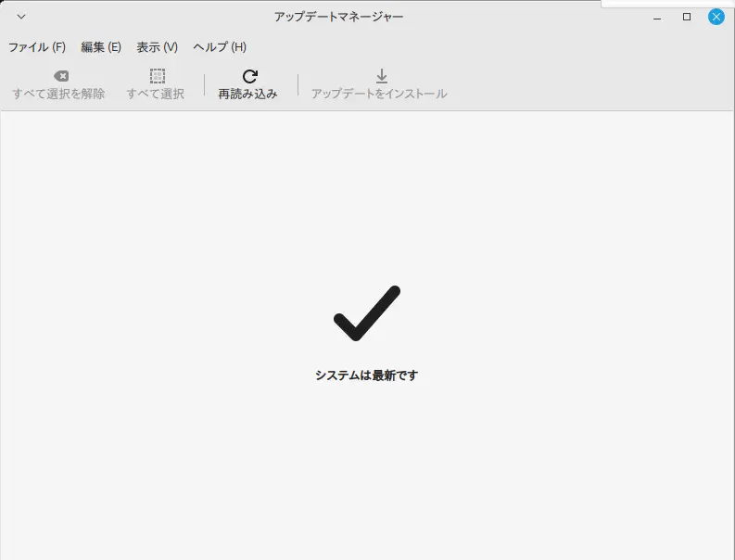The height and width of the screenshot is (560, 735).
Task: Minimize the アップデートマネージャー window
Action: [x=657, y=18]
